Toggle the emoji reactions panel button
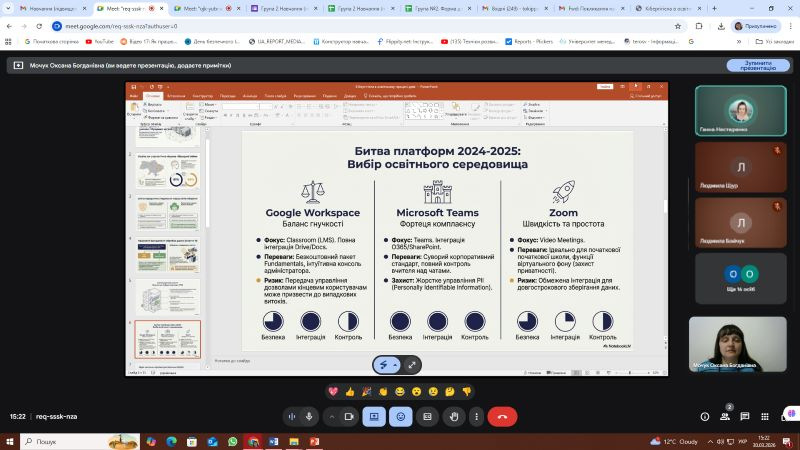Viewport: 800px width, 450px height. click(x=401, y=417)
